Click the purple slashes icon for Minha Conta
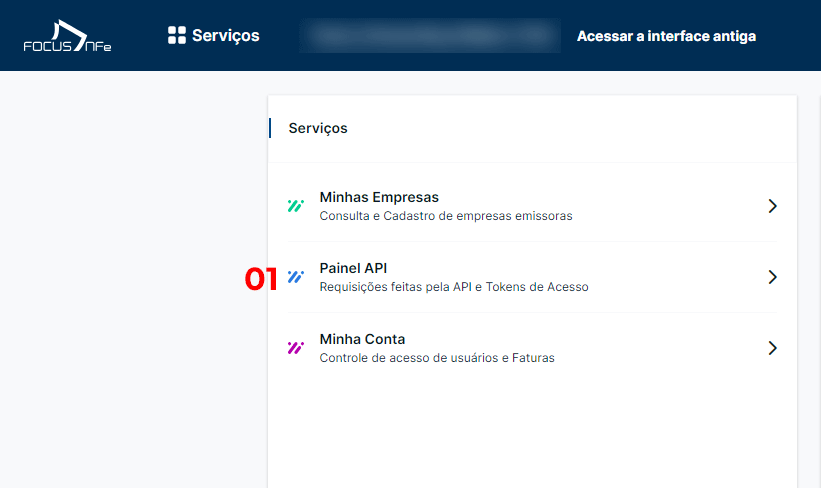The image size is (821, 488). click(295, 348)
